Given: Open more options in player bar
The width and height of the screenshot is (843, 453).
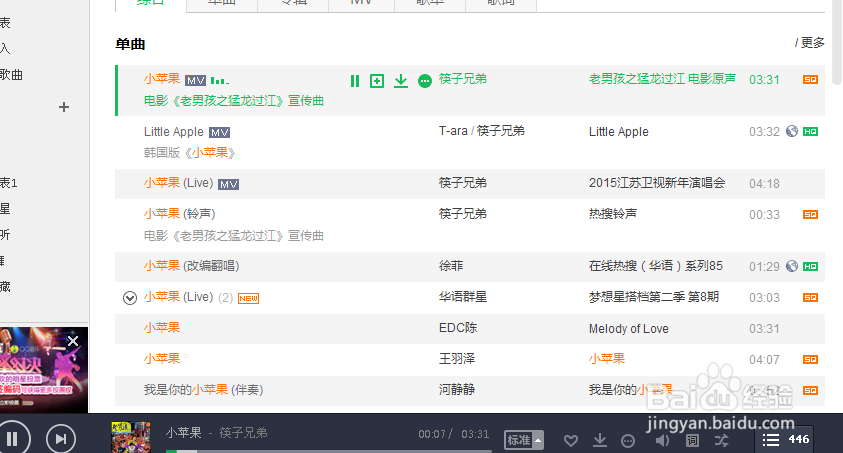Looking at the screenshot, I should pos(627,441).
